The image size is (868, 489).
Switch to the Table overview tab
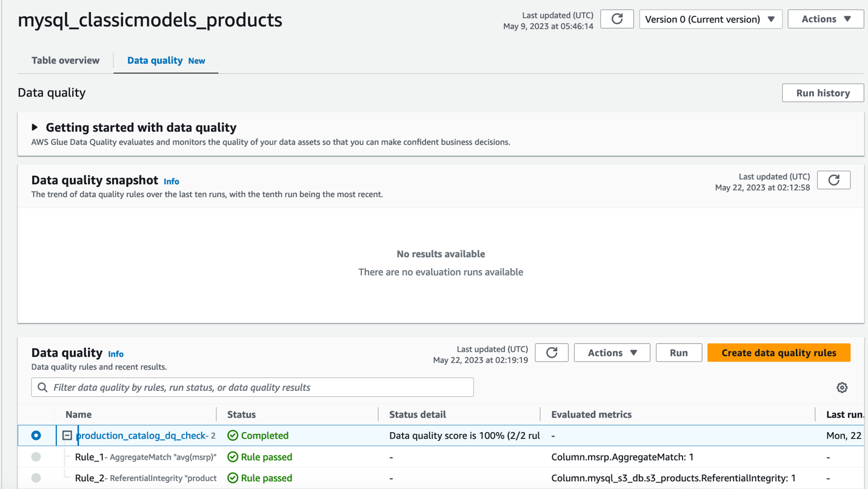click(65, 60)
